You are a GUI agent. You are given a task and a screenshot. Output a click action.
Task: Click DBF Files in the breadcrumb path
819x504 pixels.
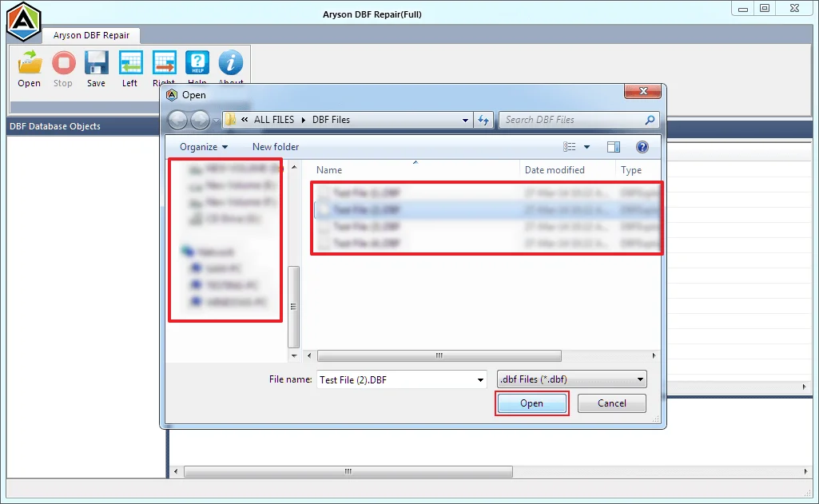click(x=331, y=120)
